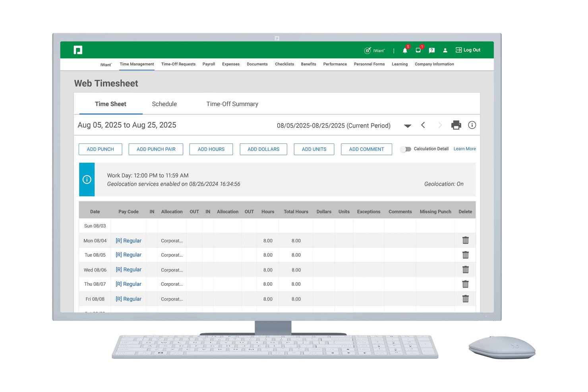Click Corporat... allocation for Mon 08/04
Screen dimensions: 588x392
172,241
